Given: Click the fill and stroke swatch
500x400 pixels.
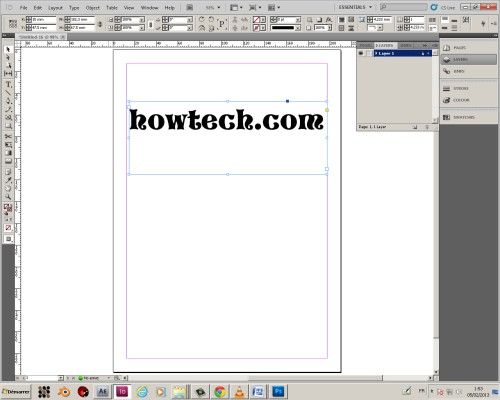Looking at the screenshot, I should pyautogui.click(x=8, y=209).
